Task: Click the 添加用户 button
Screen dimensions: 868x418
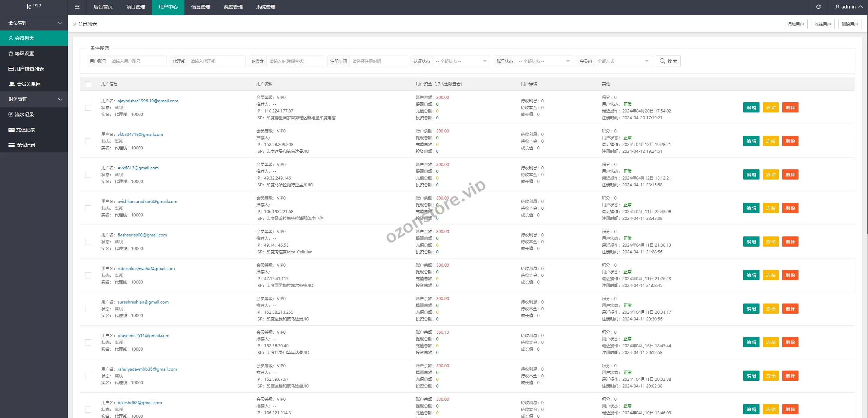Action: click(x=795, y=24)
